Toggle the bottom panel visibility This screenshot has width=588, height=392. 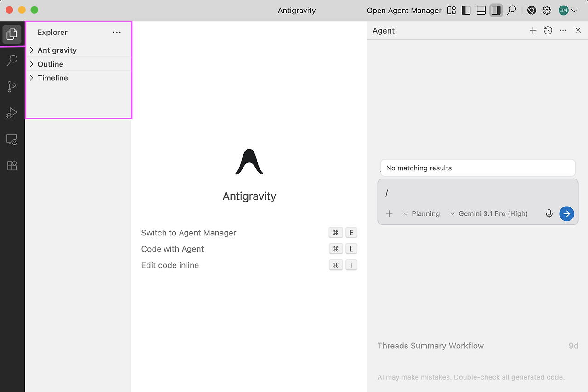coord(481,11)
